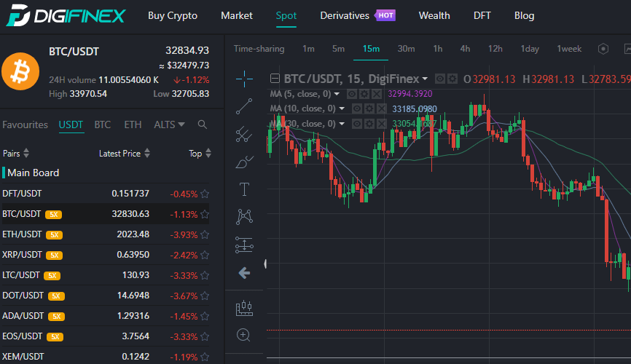This screenshot has height=364, width=631.
Task: Open the Wealth menu
Action: 434,16
